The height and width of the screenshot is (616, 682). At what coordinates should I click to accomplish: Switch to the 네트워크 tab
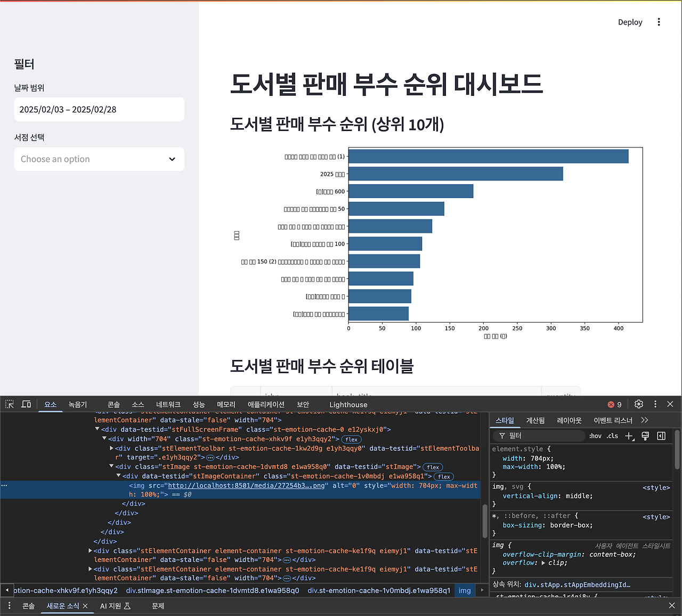pyautogui.click(x=168, y=405)
